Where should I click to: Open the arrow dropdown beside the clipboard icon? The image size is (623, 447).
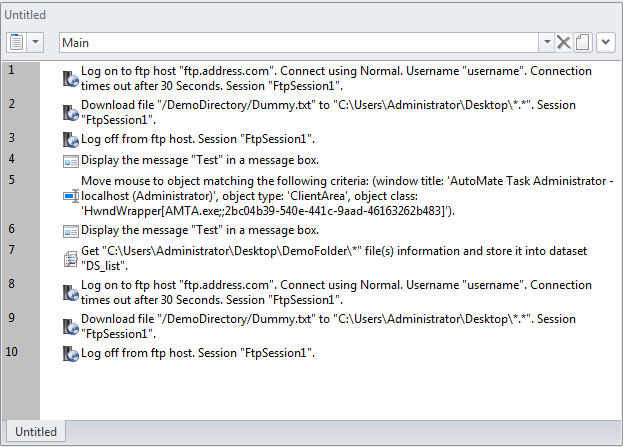point(36,42)
